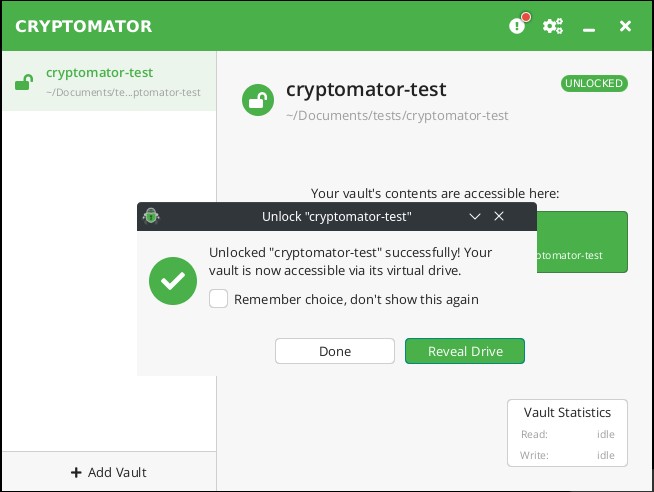
Task: Open preferences via the gears icon
Action: tap(552, 26)
